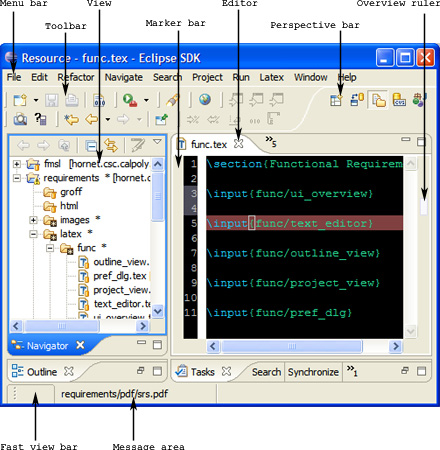Toggle the Resource perspective button

click(378, 100)
